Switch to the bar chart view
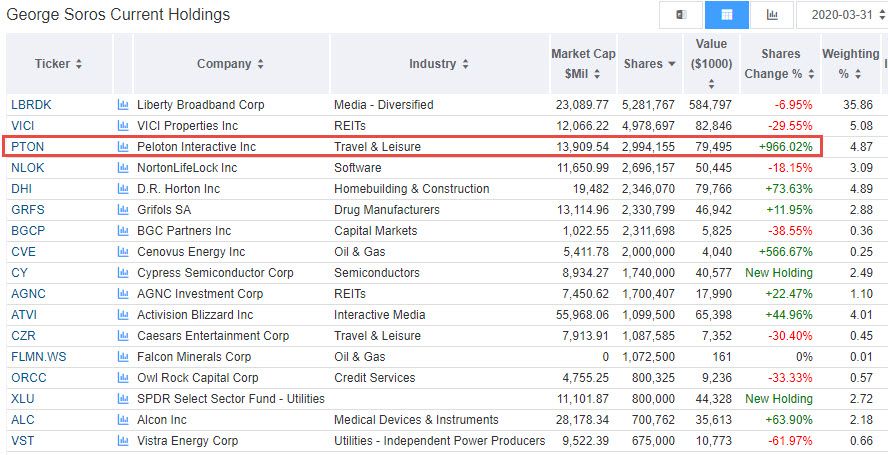The height and width of the screenshot is (455, 888). click(x=772, y=15)
